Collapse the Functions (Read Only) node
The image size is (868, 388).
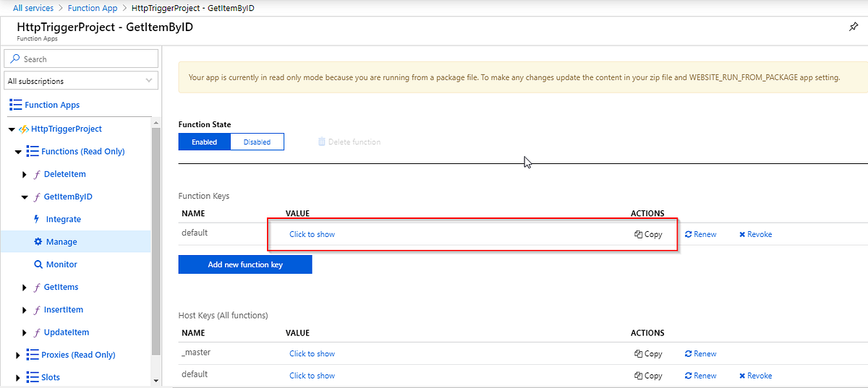[19, 152]
